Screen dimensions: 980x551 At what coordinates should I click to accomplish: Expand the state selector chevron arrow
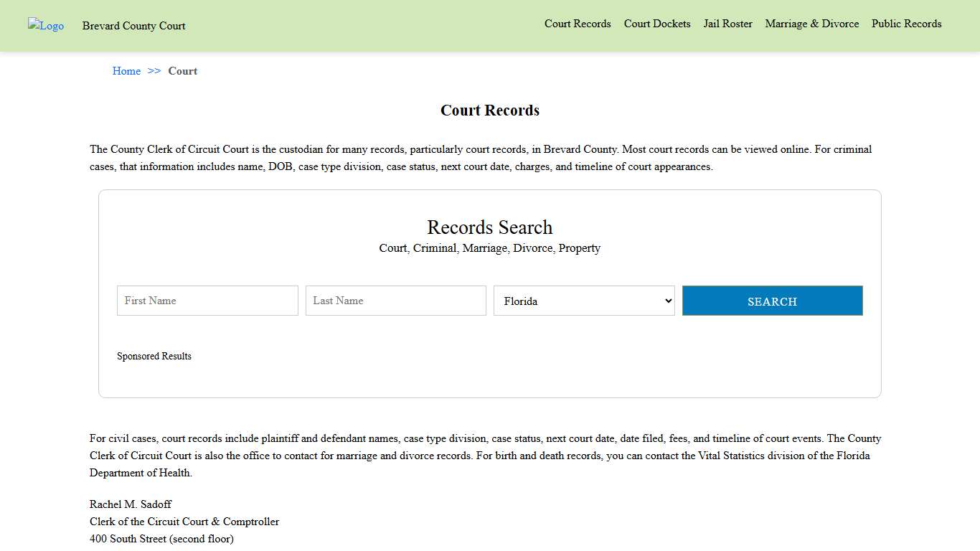667,301
